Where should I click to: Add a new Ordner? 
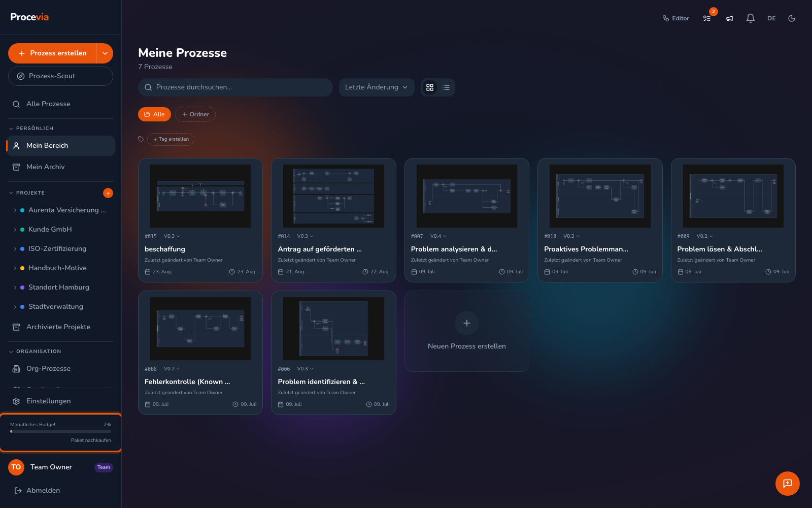tap(195, 114)
